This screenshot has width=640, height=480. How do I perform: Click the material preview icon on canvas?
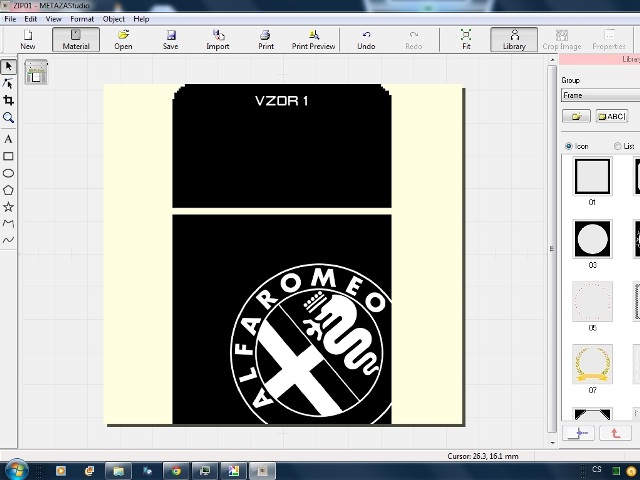pos(36,72)
